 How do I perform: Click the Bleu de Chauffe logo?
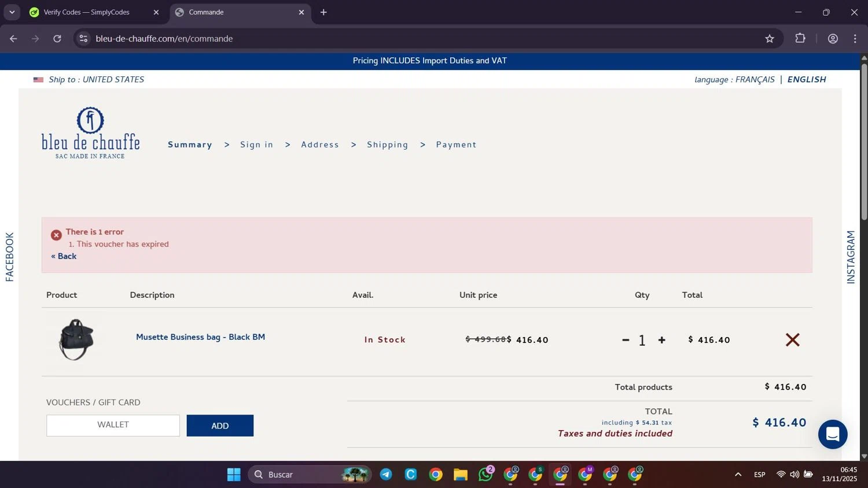[x=90, y=132]
